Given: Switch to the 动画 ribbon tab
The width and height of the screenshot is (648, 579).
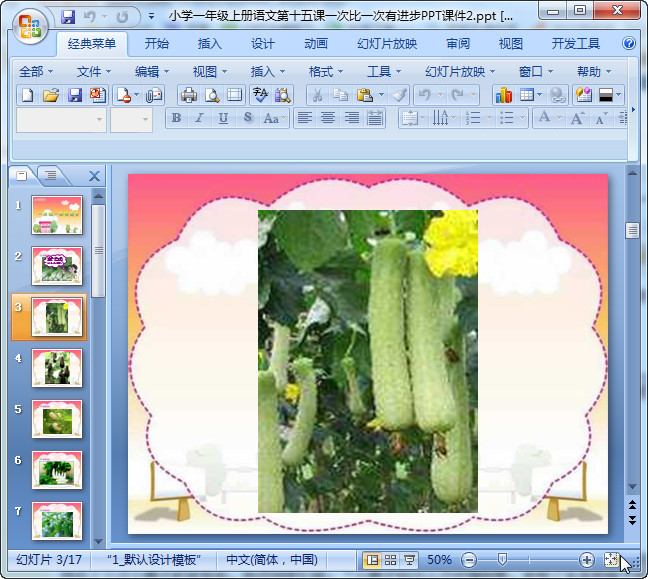Looking at the screenshot, I should (x=316, y=43).
